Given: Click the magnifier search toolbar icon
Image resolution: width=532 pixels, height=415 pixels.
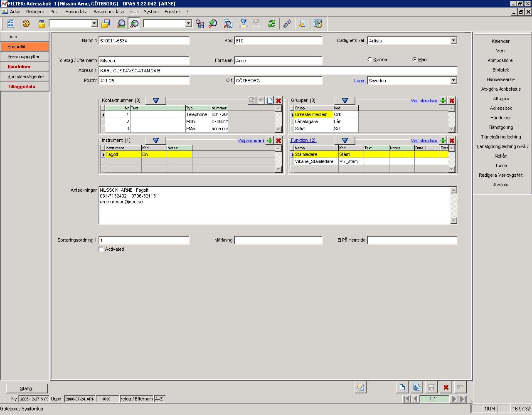Looking at the screenshot, I should pyautogui.click(x=121, y=24).
